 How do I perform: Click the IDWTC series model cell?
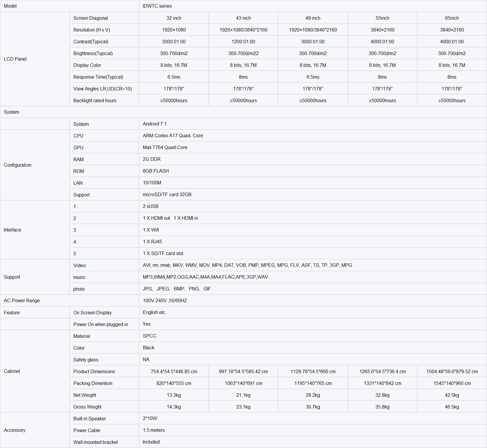(313, 6)
